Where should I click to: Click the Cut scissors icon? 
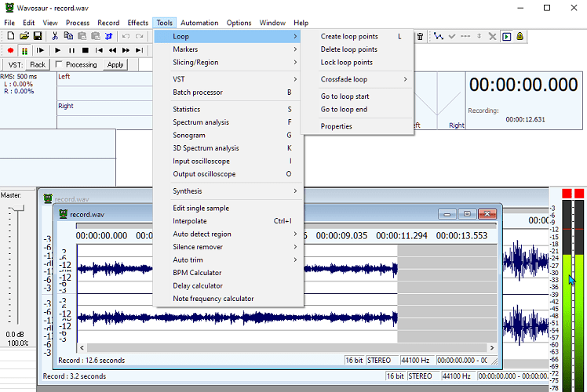(55, 36)
